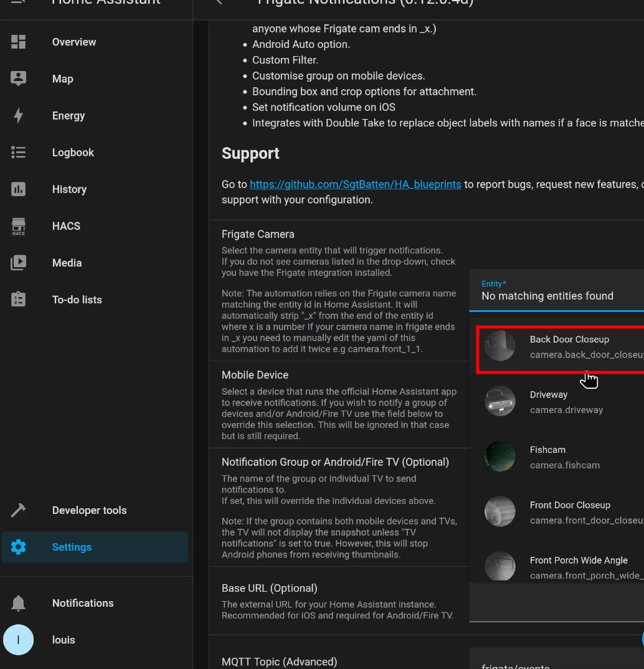Go to To-do lists label
This screenshot has width=644, height=669.
[77, 300]
